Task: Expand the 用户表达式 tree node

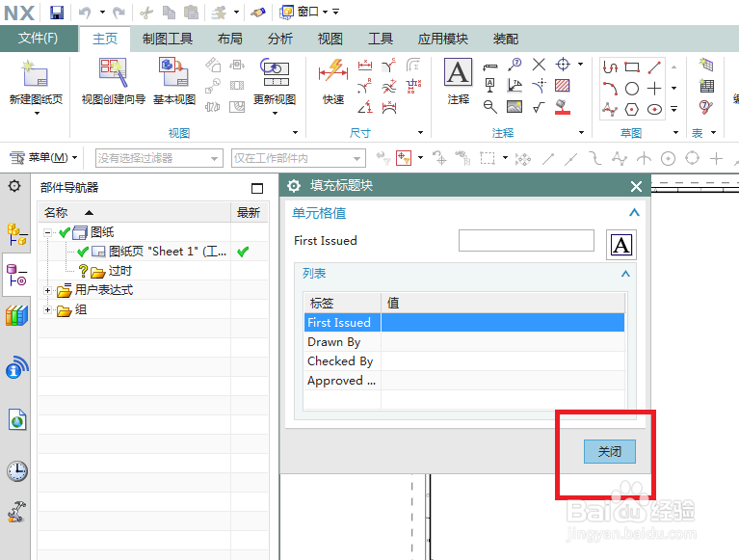Action: click(47, 290)
